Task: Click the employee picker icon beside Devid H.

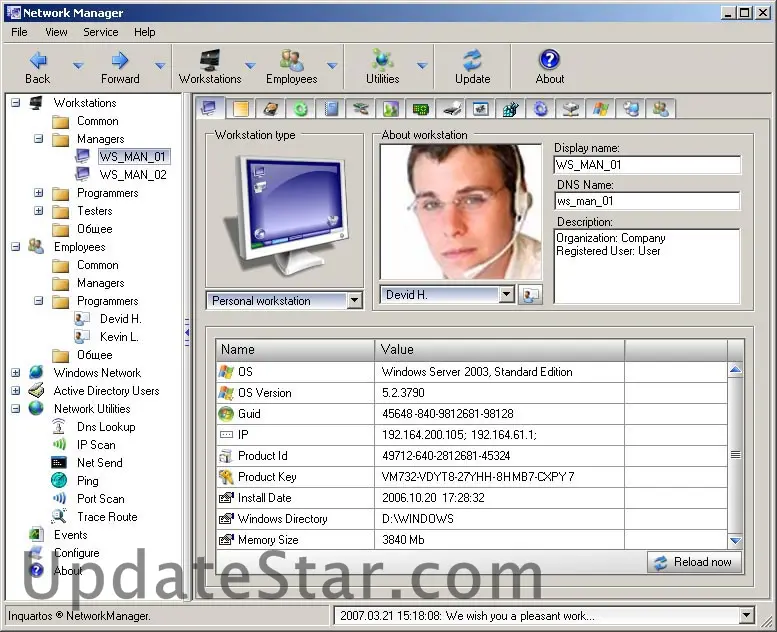Action: pyautogui.click(x=531, y=295)
